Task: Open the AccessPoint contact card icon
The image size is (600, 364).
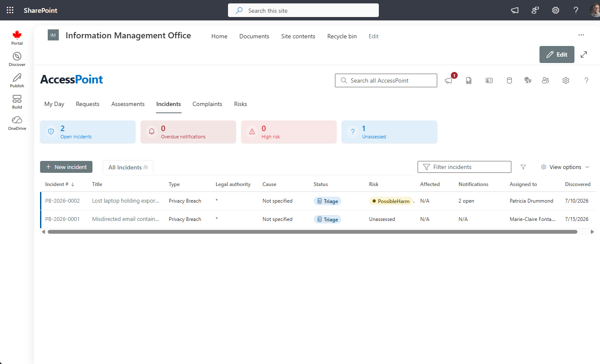Action: click(489, 80)
